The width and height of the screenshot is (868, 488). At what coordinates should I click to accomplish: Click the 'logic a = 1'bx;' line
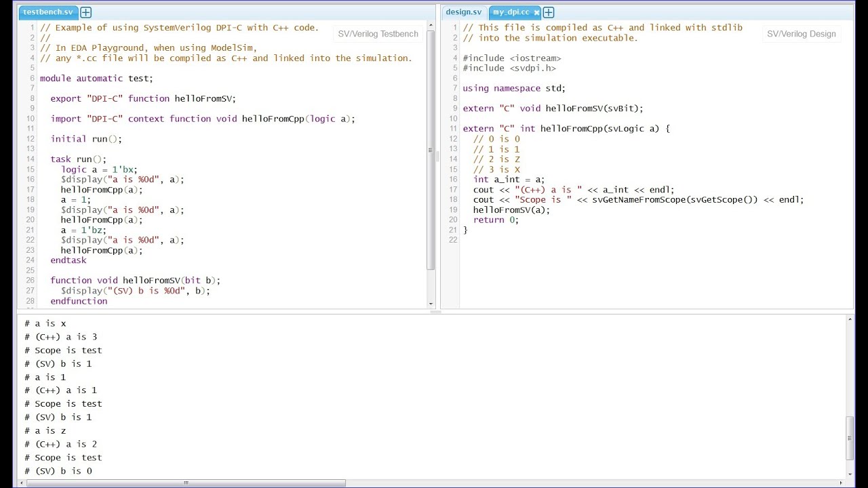99,169
